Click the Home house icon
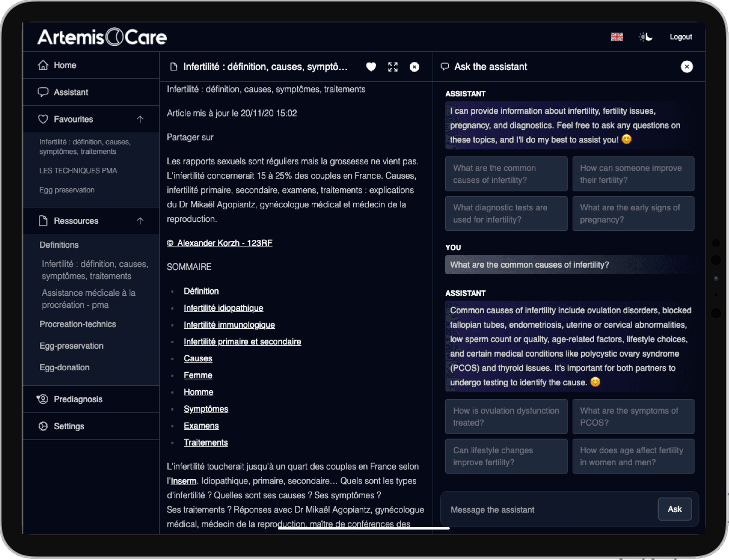729x560 pixels. tap(43, 65)
